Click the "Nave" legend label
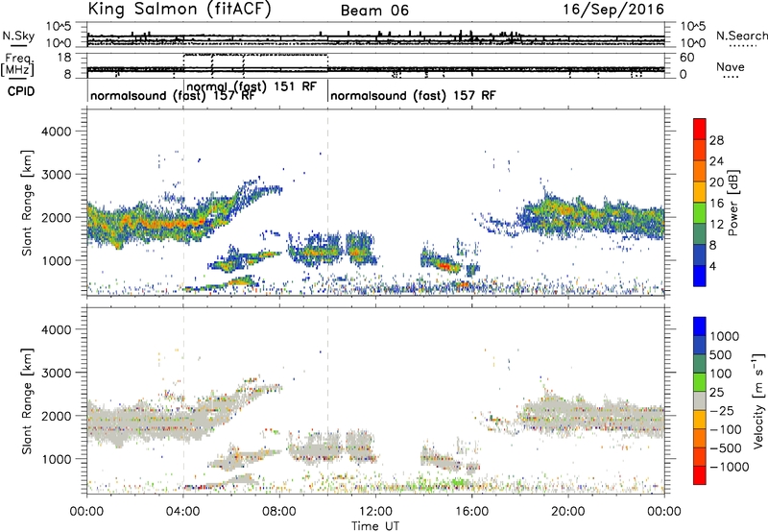Image resolution: width=768 pixels, height=532 pixels. pos(730,67)
